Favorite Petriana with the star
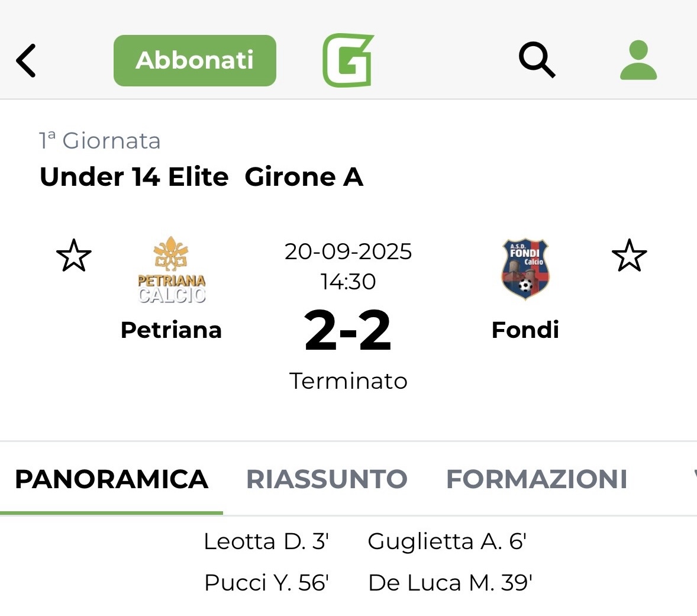The image size is (697, 616). 74,256
